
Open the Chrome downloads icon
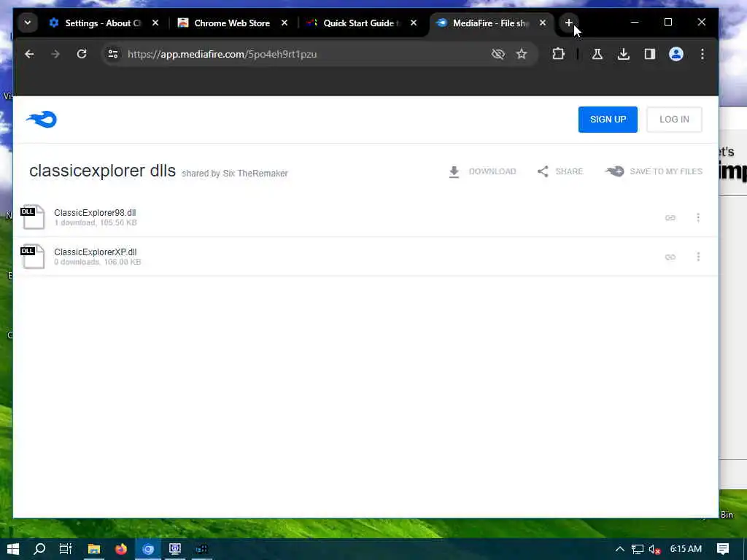pos(624,54)
